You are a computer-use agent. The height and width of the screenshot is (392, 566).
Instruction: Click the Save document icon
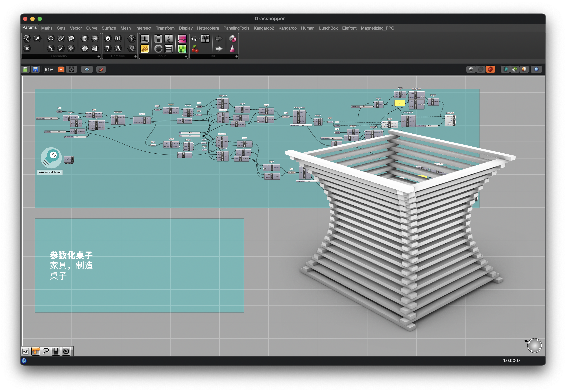tap(35, 69)
